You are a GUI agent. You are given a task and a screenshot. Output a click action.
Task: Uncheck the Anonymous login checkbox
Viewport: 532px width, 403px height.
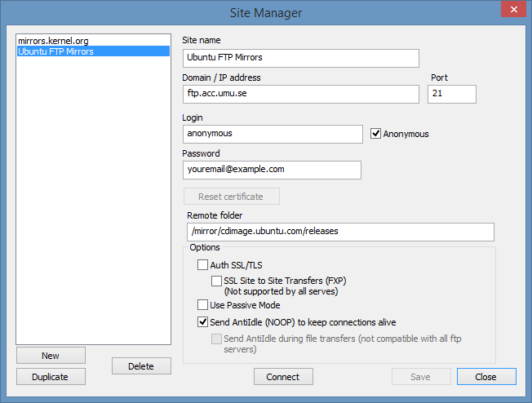click(x=375, y=133)
